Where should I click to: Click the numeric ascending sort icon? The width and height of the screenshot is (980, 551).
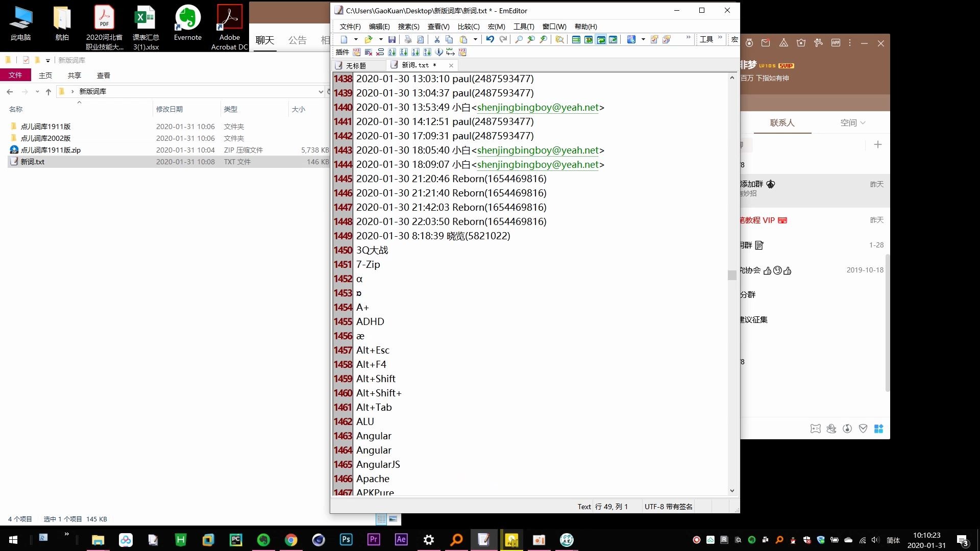pyautogui.click(x=415, y=52)
